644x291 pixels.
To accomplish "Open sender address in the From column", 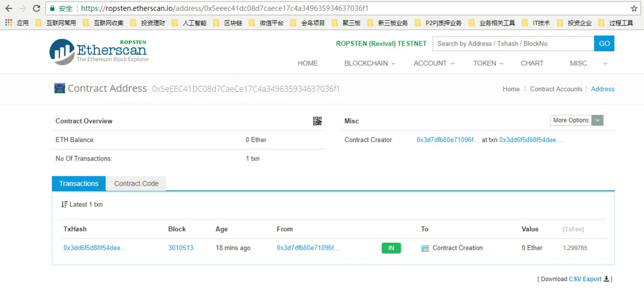I will point(308,248).
